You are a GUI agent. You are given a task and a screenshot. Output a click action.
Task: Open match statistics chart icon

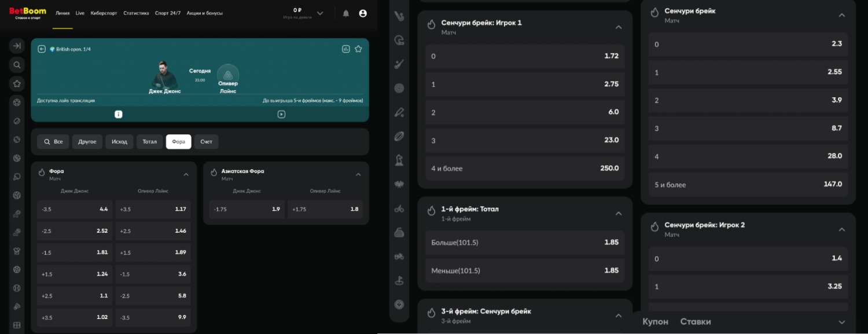click(346, 49)
